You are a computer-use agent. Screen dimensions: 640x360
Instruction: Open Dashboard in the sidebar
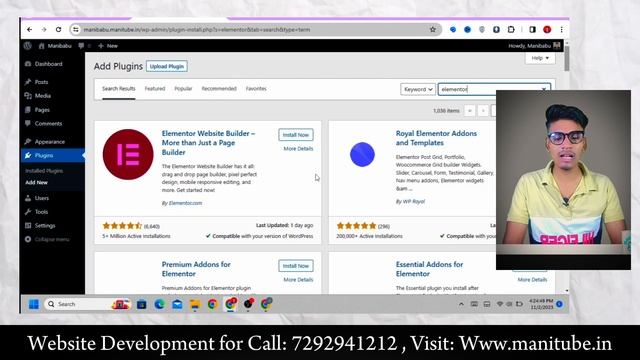coord(48,64)
